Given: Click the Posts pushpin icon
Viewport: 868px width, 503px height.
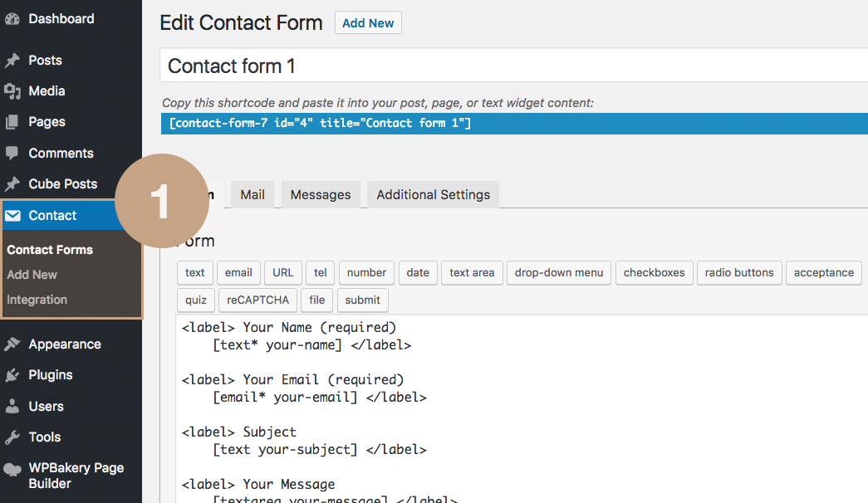Looking at the screenshot, I should tap(12, 61).
